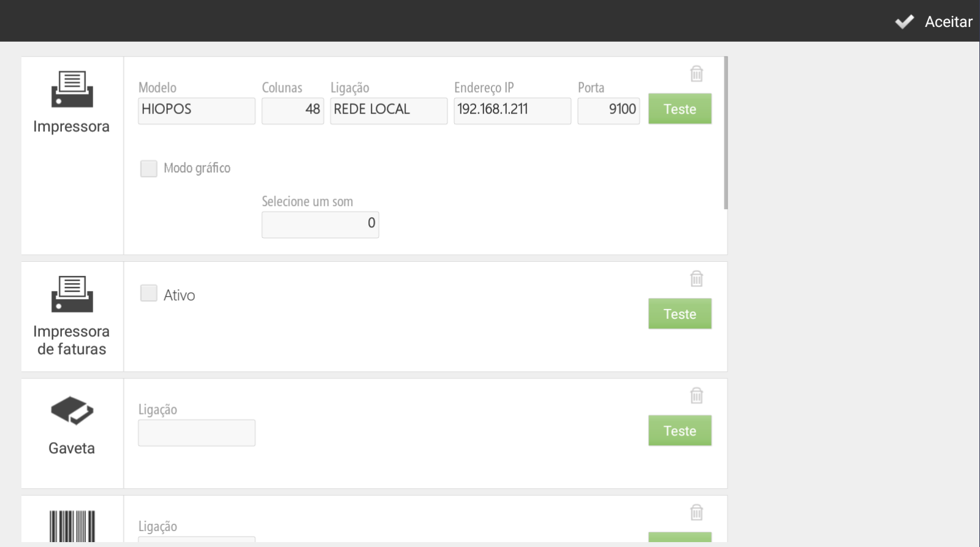Click the Modo gráfico label text
Viewport: 980px width, 547px height.
click(197, 168)
